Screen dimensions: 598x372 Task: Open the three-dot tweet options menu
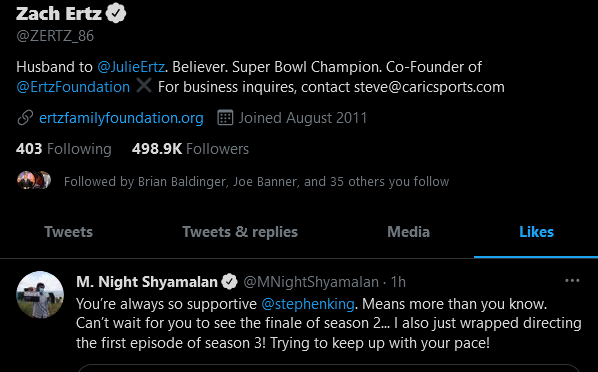click(x=572, y=281)
